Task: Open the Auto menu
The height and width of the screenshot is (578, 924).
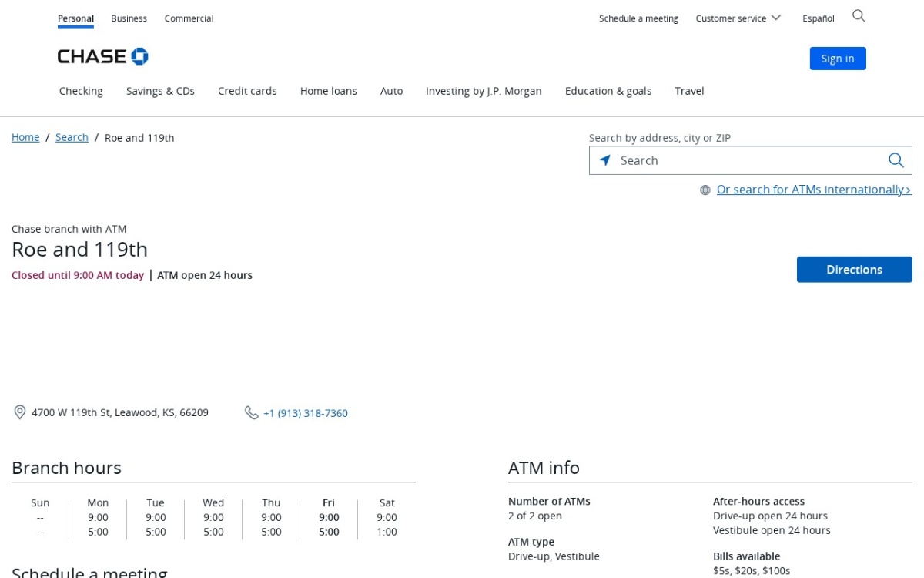Action: (391, 91)
